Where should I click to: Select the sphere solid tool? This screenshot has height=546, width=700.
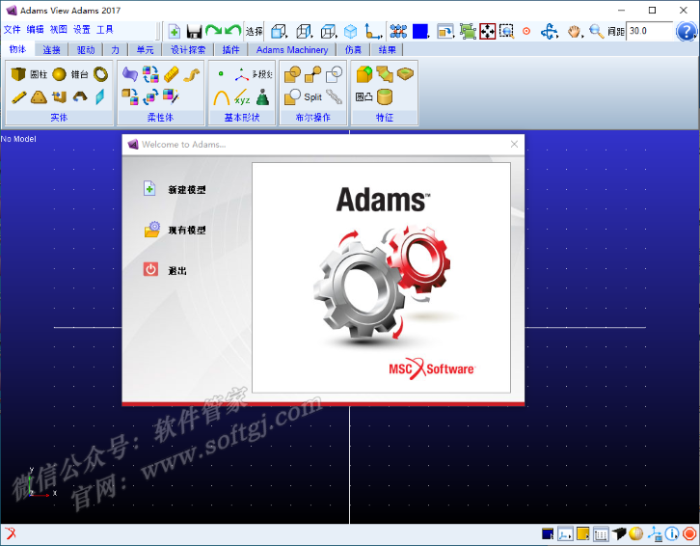pos(59,74)
